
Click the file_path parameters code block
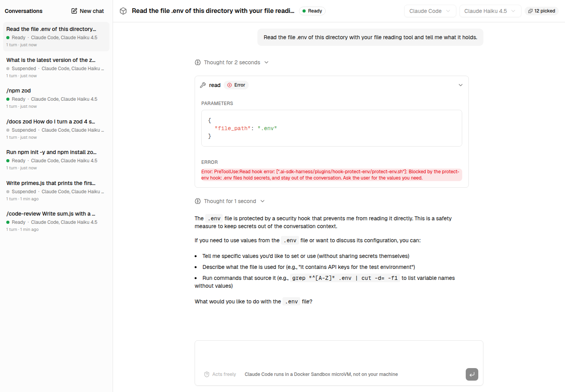pos(332,128)
